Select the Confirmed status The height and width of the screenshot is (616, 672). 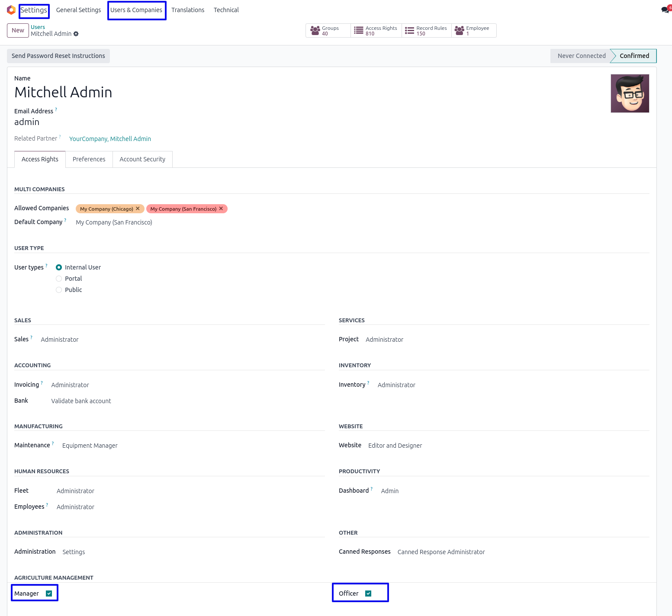click(634, 56)
